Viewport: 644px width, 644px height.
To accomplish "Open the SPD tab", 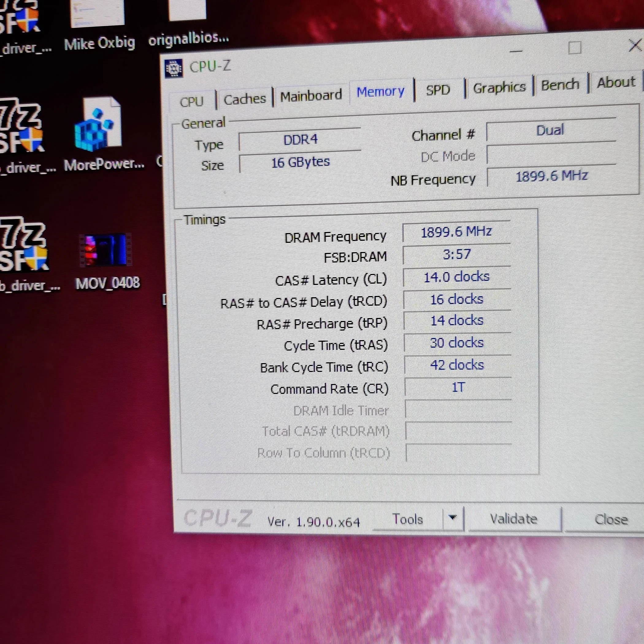I will (x=438, y=90).
